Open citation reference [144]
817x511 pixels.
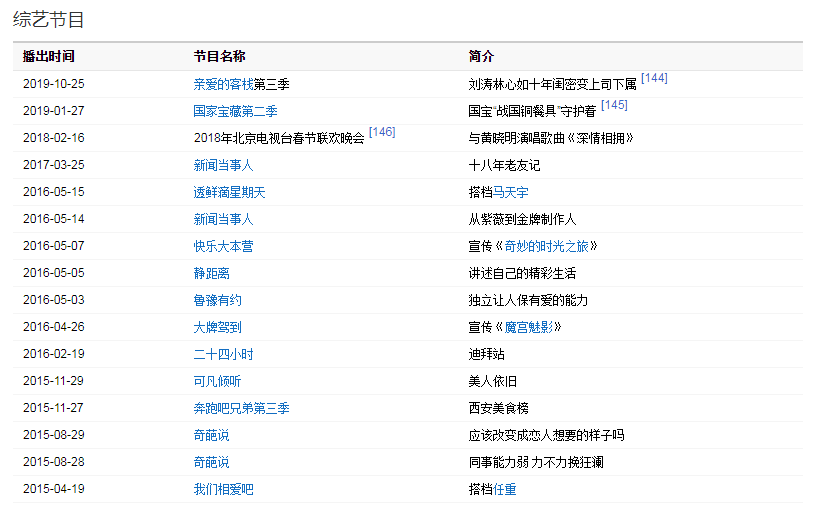[654, 78]
